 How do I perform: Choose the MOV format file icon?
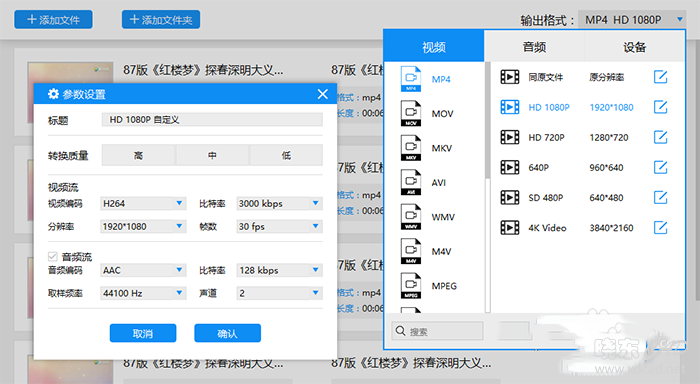[x=411, y=113]
